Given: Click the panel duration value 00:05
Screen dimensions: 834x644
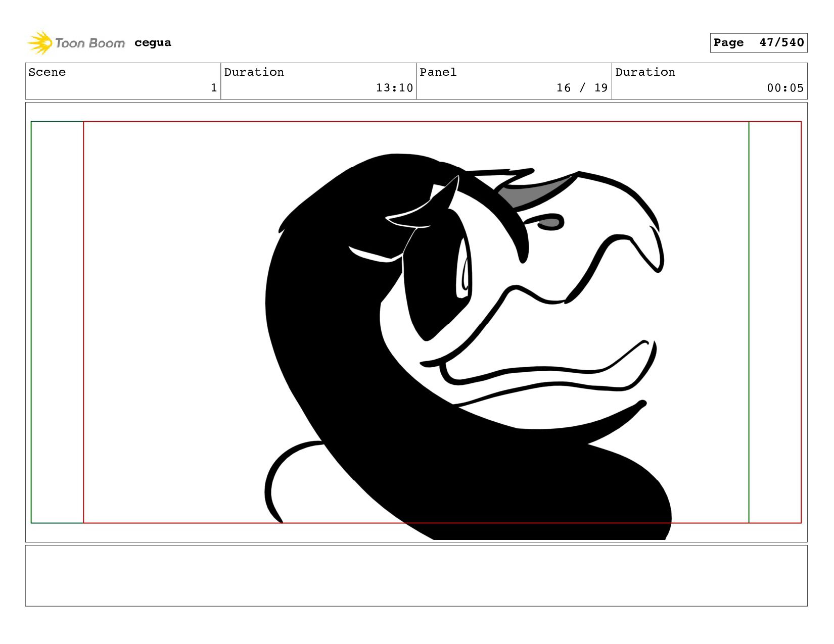Looking at the screenshot, I should 785,88.
